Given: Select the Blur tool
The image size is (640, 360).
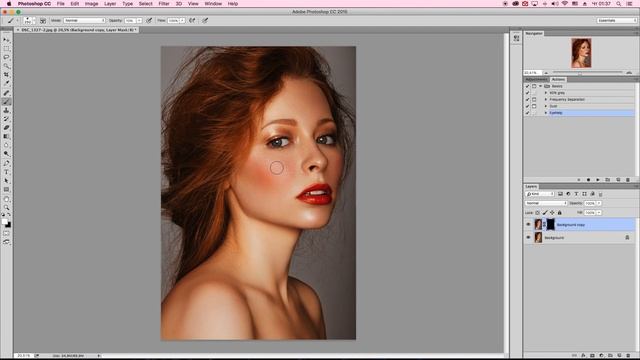Looking at the screenshot, I should [x=6, y=145].
